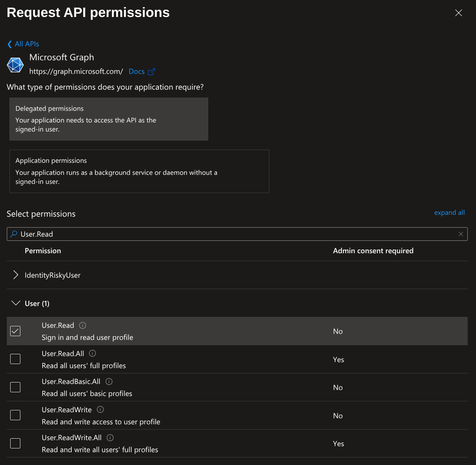Check the User.ReadWrite.All permission
The width and height of the screenshot is (476, 465).
click(15, 443)
